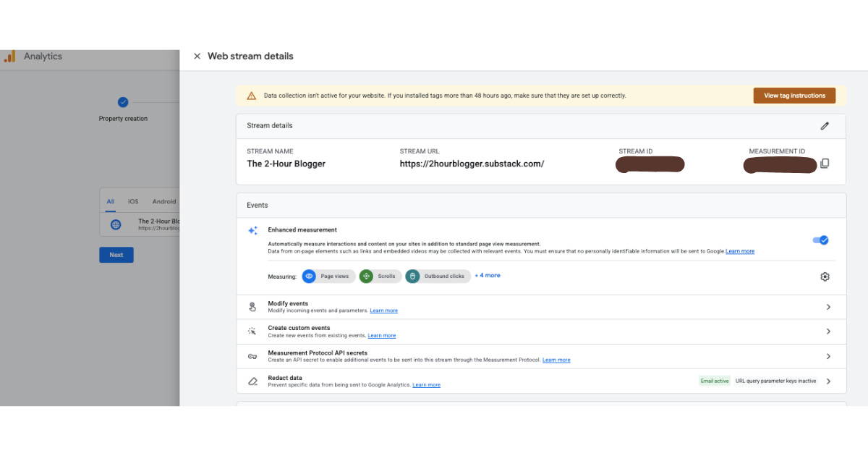This screenshot has height=456, width=868.
Task: Click the Google Analytics logo
Action: 9,56
